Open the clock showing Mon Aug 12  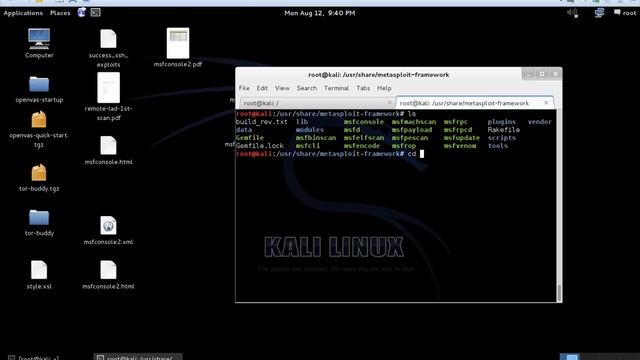320,13
